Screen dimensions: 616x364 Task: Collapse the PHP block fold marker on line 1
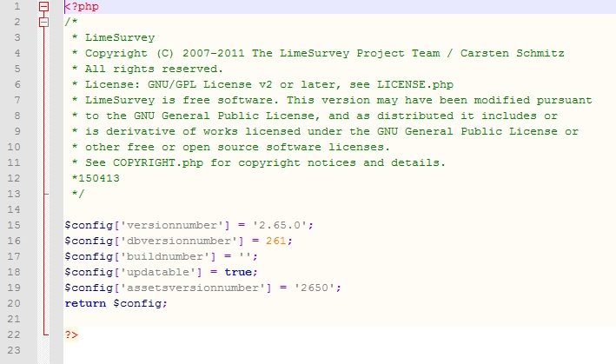pyautogui.click(x=44, y=7)
